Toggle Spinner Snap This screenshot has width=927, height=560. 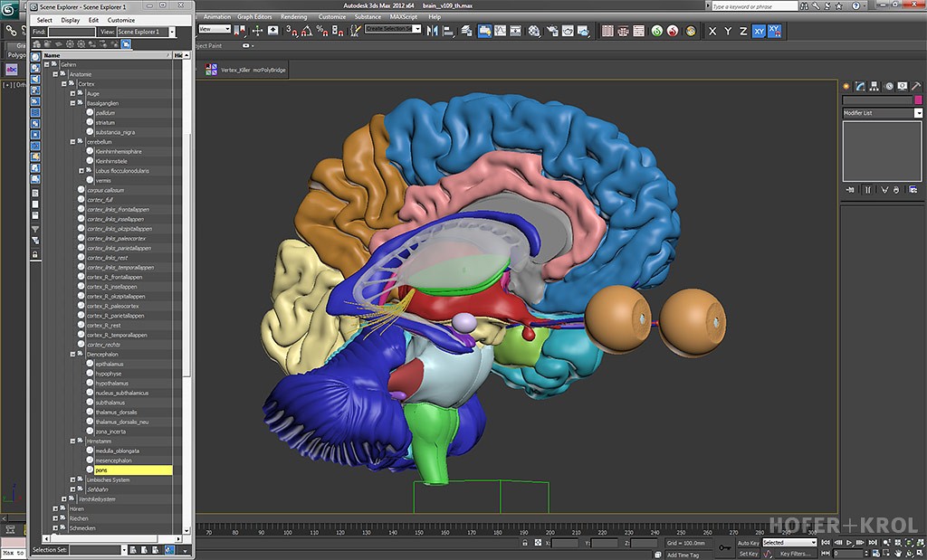click(x=338, y=30)
